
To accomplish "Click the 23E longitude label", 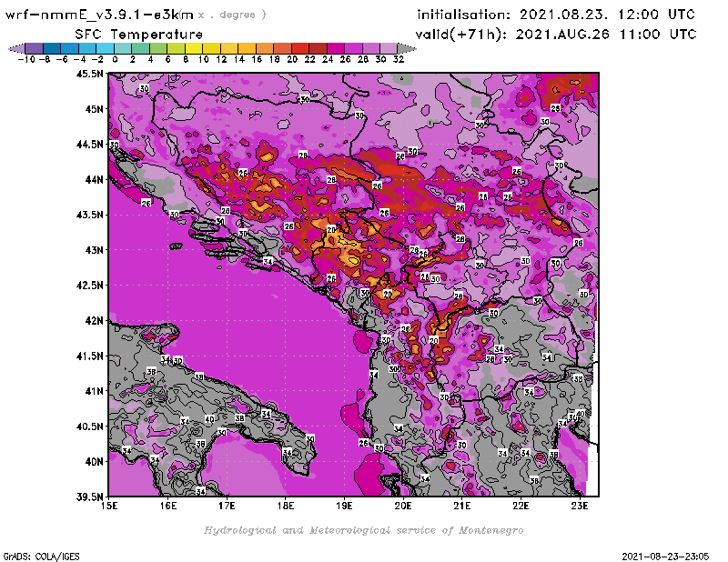I will click(580, 506).
